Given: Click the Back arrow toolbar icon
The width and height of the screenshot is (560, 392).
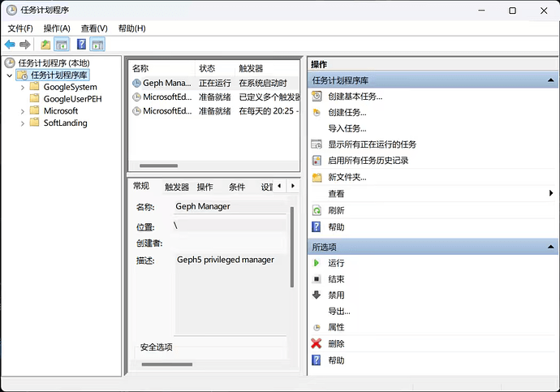Looking at the screenshot, I should tap(10, 45).
